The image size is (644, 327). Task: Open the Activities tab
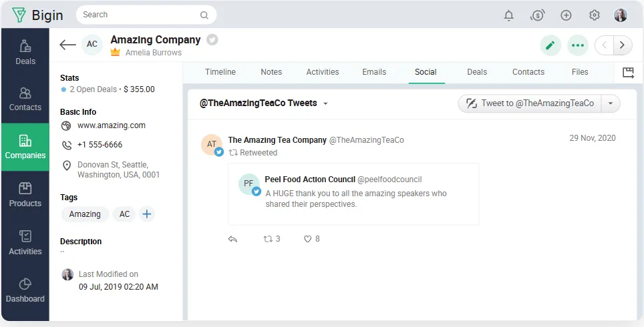323,72
